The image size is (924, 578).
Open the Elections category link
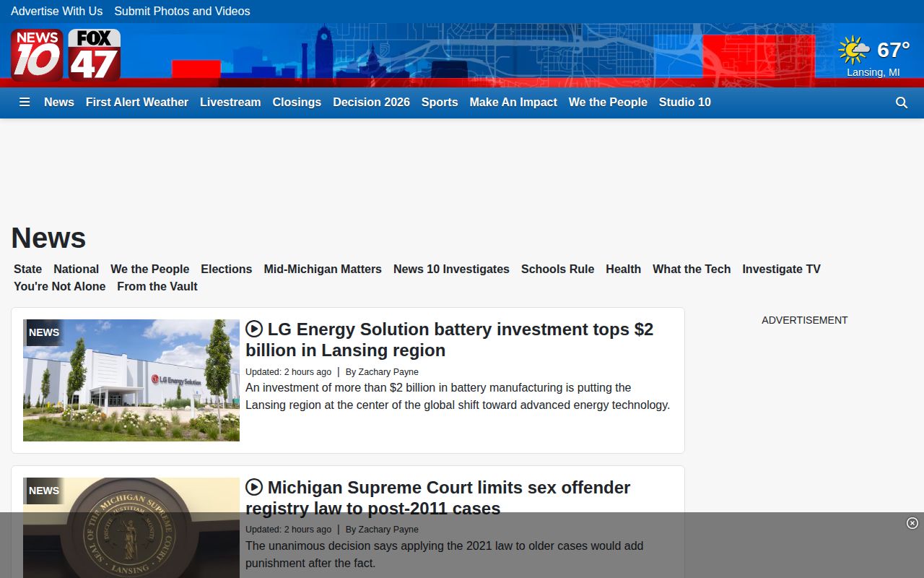226,269
